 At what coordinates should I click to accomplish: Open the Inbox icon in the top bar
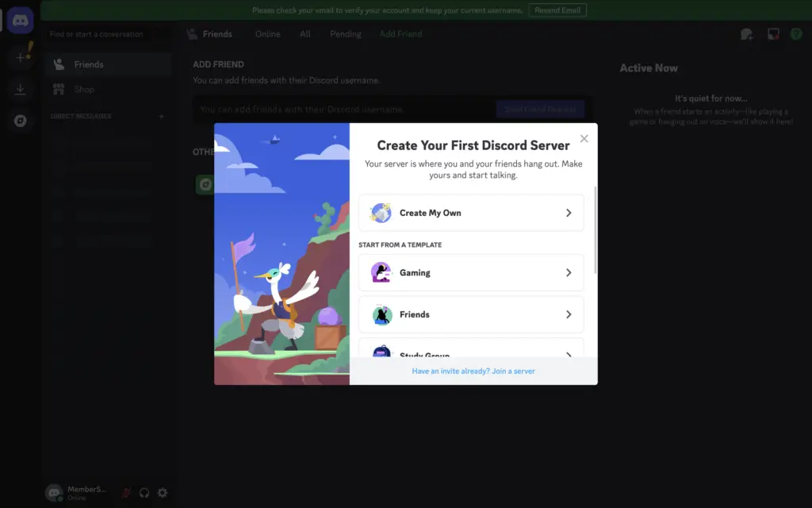[x=772, y=33]
